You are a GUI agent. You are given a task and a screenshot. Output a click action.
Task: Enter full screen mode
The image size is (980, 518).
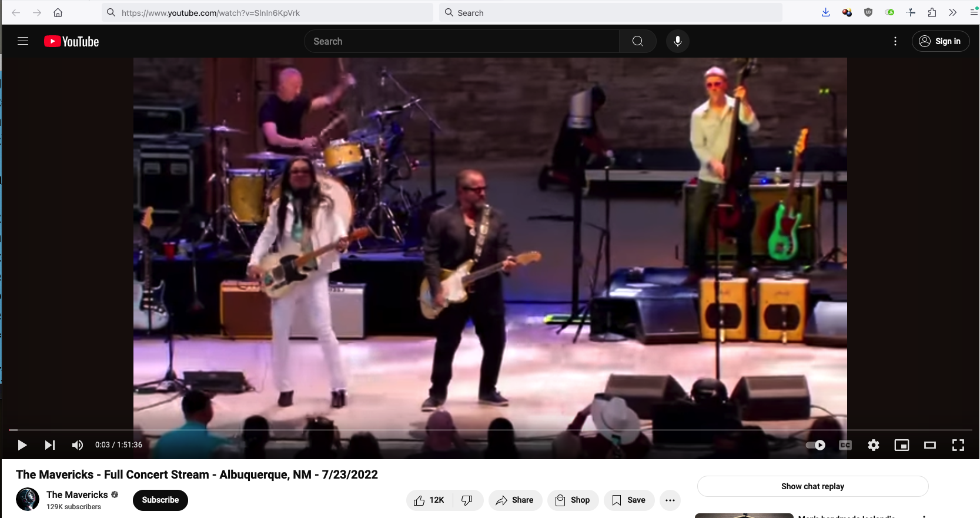coord(958,445)
